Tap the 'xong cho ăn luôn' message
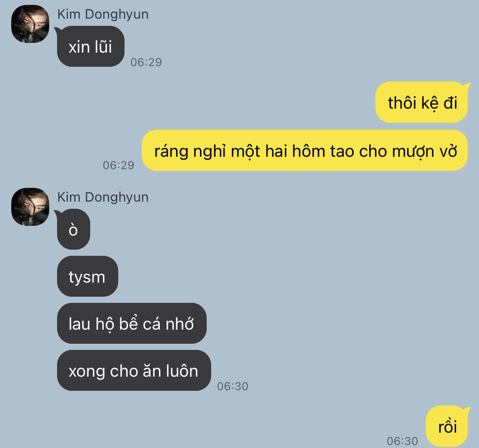The height and width of the screenshot is (448, 479). pos(134,370)
